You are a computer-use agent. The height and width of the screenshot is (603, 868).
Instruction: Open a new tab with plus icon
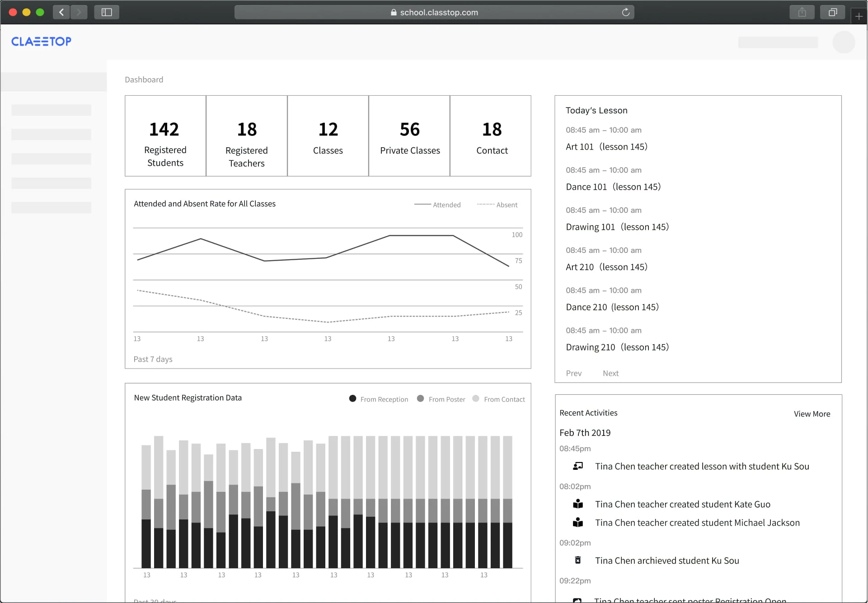click(859, 17)
